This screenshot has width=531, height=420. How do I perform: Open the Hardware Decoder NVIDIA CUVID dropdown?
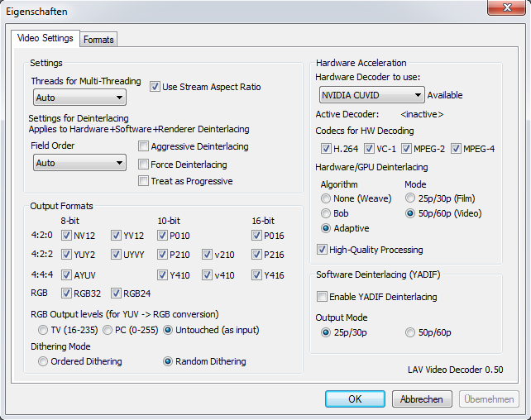[x=370, y=95]
